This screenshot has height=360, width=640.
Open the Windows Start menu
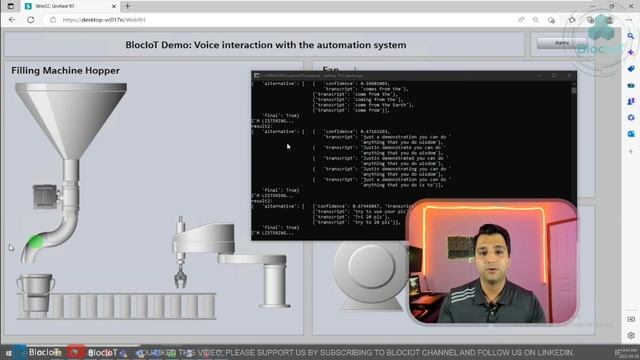[x=8, y=353]
